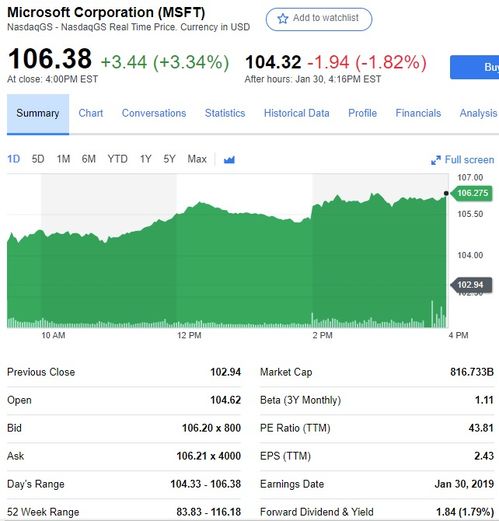View the Financials tab
The height and width of the screenshot is (521, 499).
tap(418, 113)
